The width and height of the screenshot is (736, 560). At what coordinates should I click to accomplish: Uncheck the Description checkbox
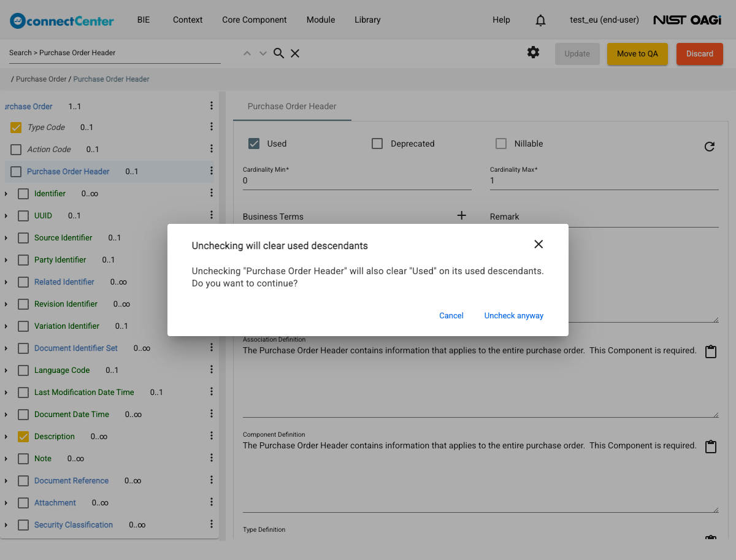23,437
